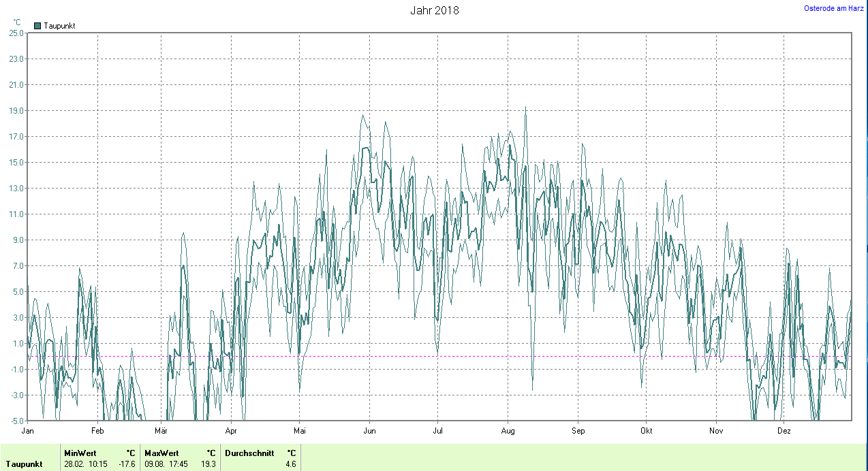Click the Jan label on time axis
This screenshot has width=868, height=471.
coord(28,431)
